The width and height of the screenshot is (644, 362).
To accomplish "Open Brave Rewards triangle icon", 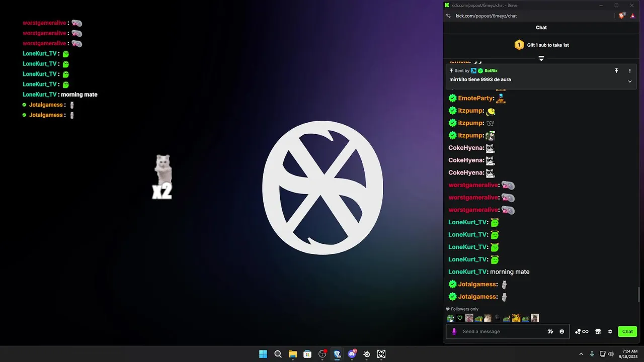I will [x=632, y=16].
